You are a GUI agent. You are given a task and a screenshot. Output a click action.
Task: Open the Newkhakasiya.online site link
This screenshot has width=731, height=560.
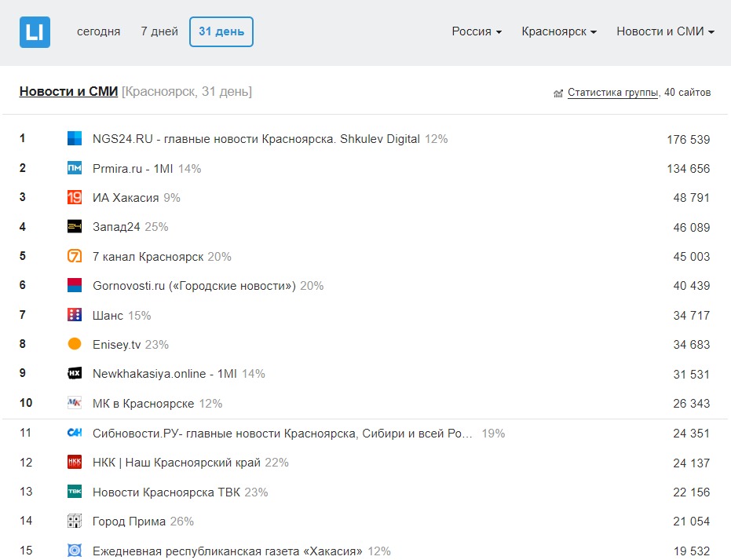[x=165, y=374]
